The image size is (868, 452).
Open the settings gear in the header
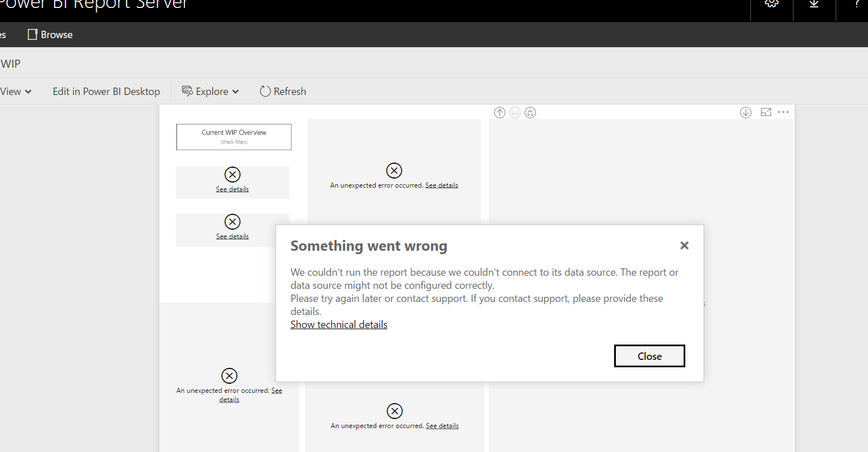tap(772, 3)
